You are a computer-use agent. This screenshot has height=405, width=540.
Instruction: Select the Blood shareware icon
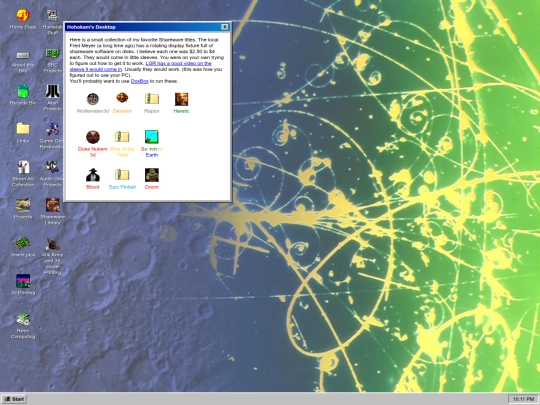point(93,178)
